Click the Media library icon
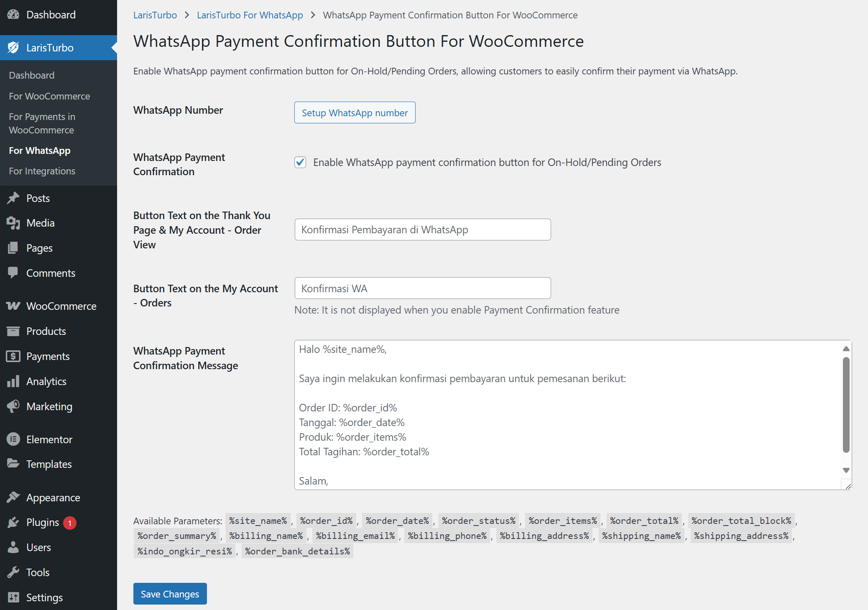 [x=13, y=223]
